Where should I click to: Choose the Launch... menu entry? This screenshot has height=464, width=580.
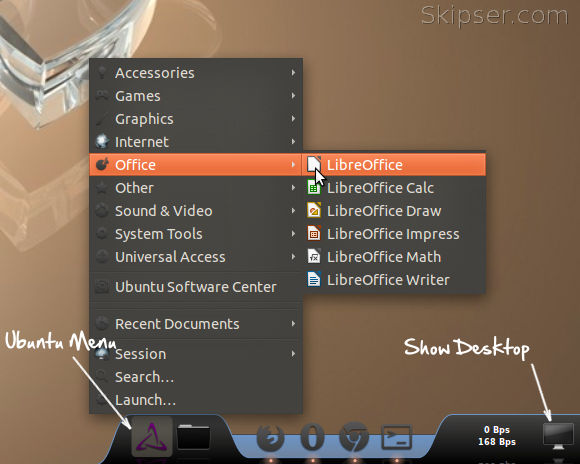[x=196, y=400]
